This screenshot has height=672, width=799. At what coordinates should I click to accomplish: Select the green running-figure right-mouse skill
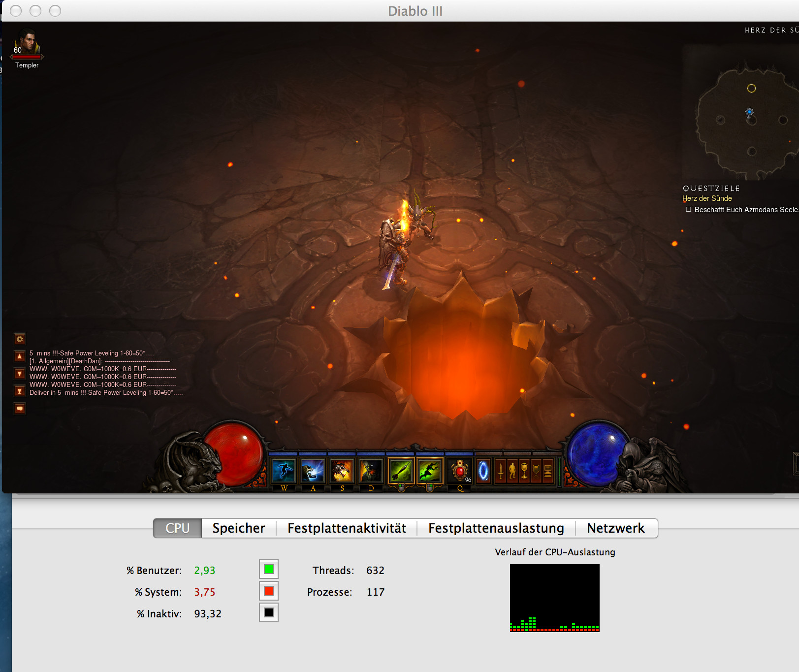click(430, 471)
